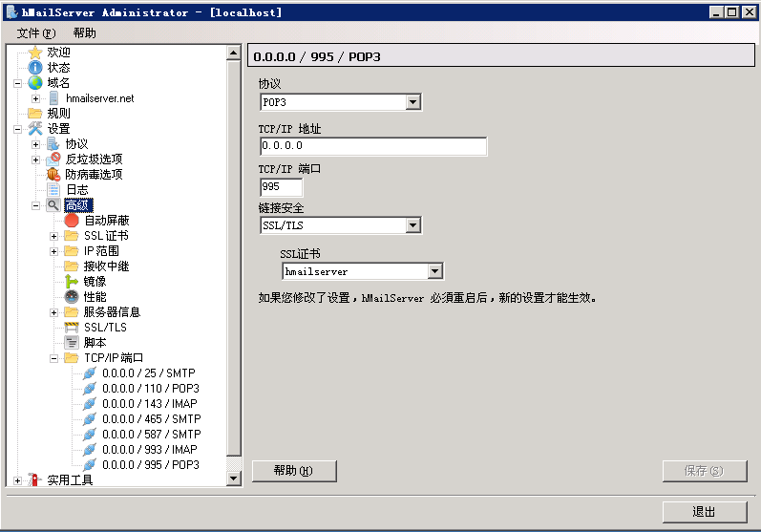Open the 文件(F) menu
This screenshot has width=761, height=532.
tap(35, 33)
